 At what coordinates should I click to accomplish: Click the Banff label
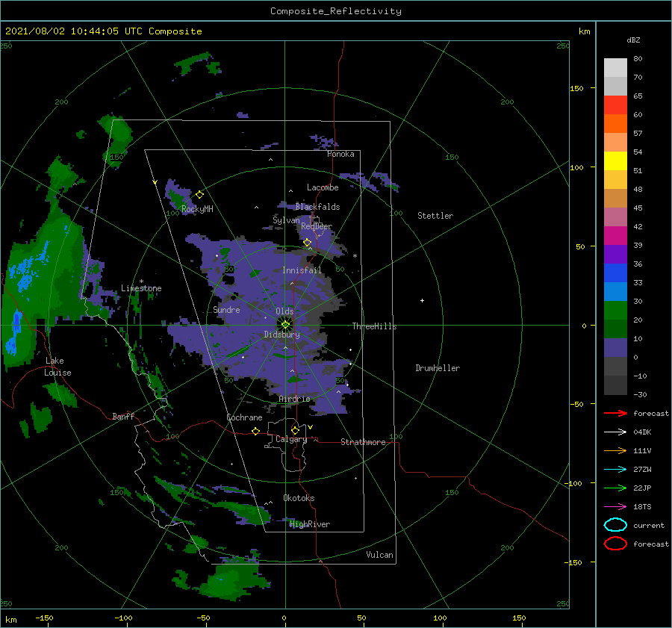point(123,416)
